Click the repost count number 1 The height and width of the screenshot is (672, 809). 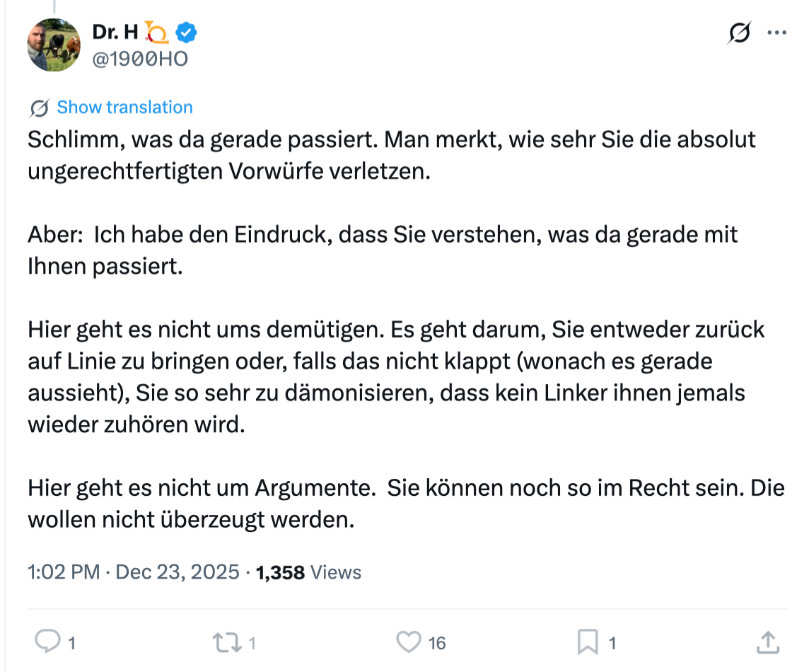pyautogui.click(x=252, y=643)
